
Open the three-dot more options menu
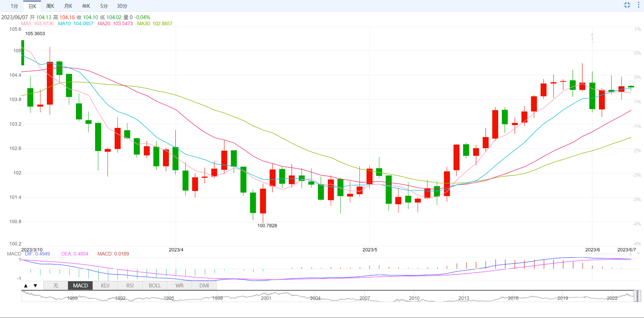pyautogui.click(x=638, y=5)
